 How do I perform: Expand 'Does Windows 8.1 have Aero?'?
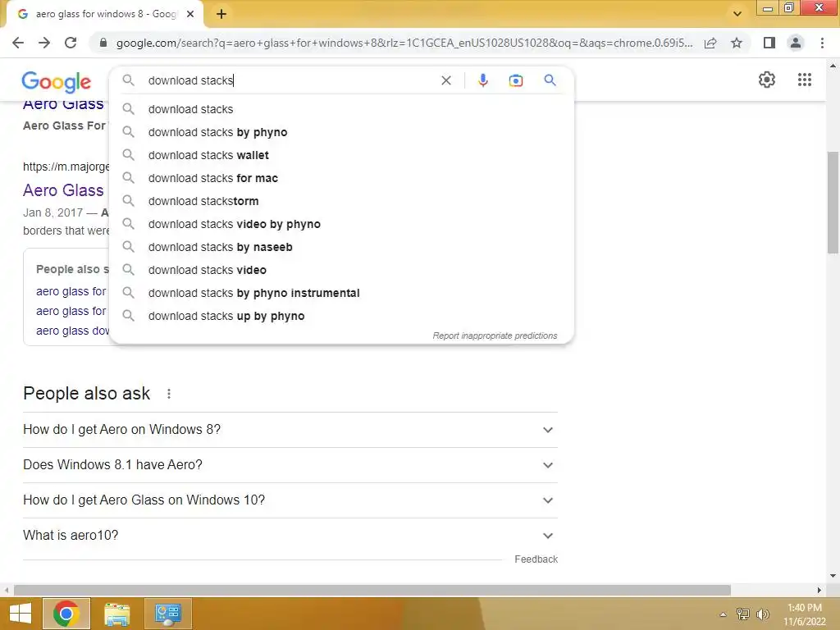tap(290, 465)
